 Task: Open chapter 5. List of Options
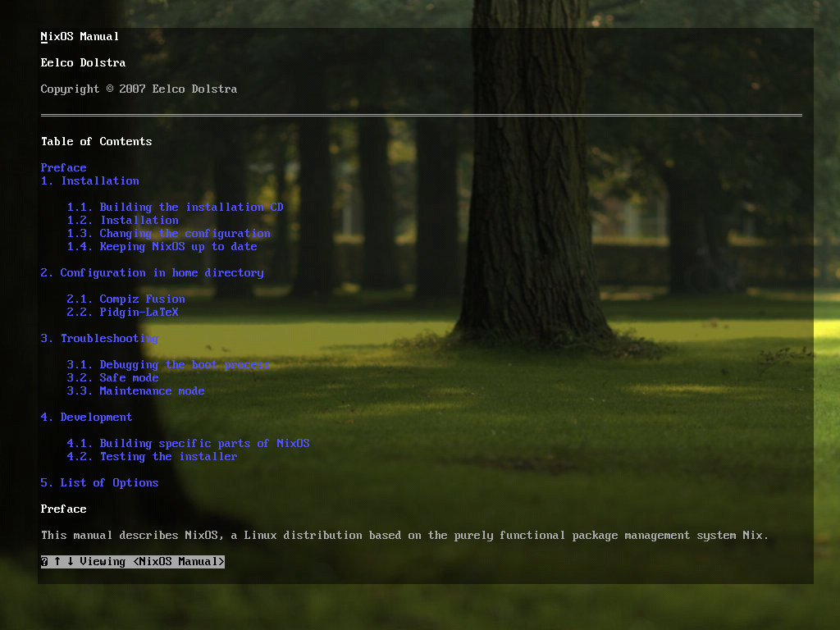[99, 482]
